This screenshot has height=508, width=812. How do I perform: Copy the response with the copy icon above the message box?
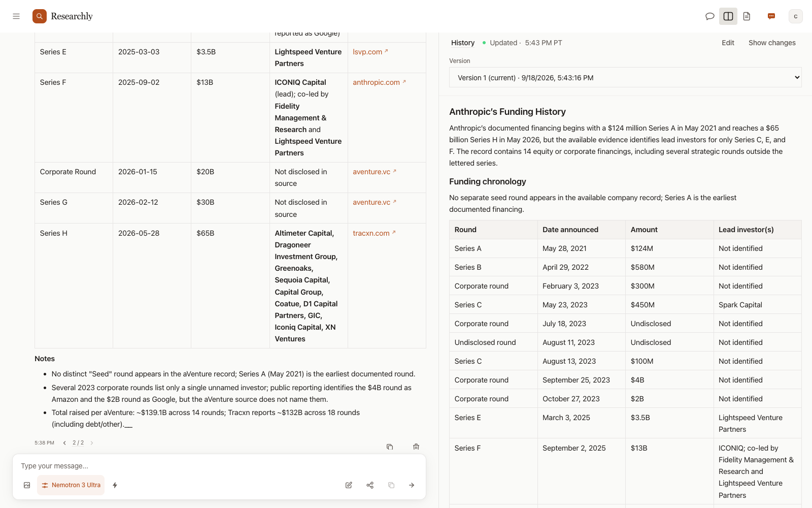pos(390,447)
